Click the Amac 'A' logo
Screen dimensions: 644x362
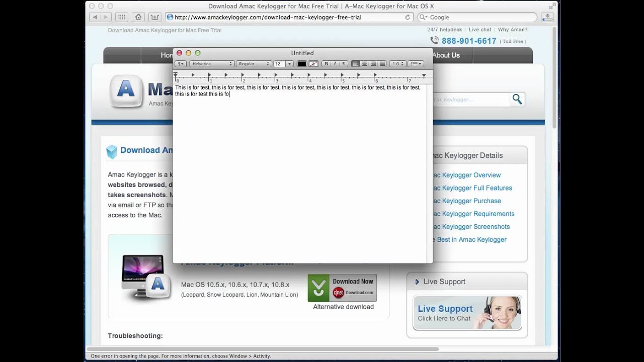[126, 91]
